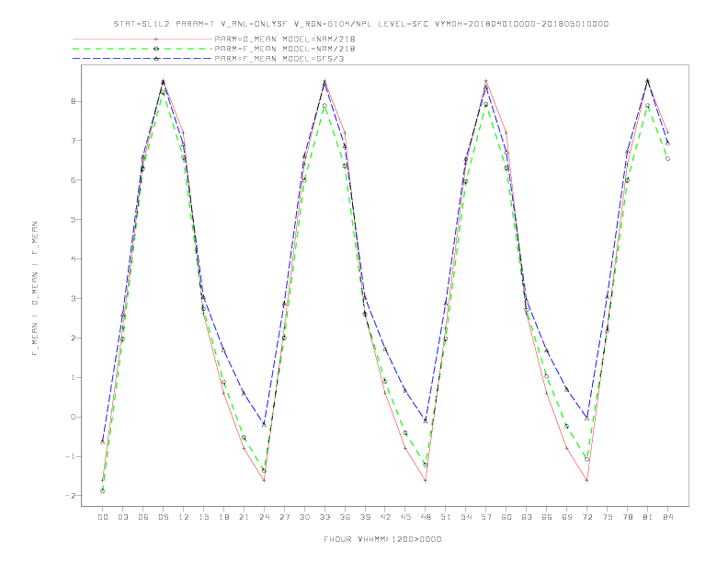Click x-axis hour label 03
Screen dimensions: 728x563
click(x=122, y=517)
